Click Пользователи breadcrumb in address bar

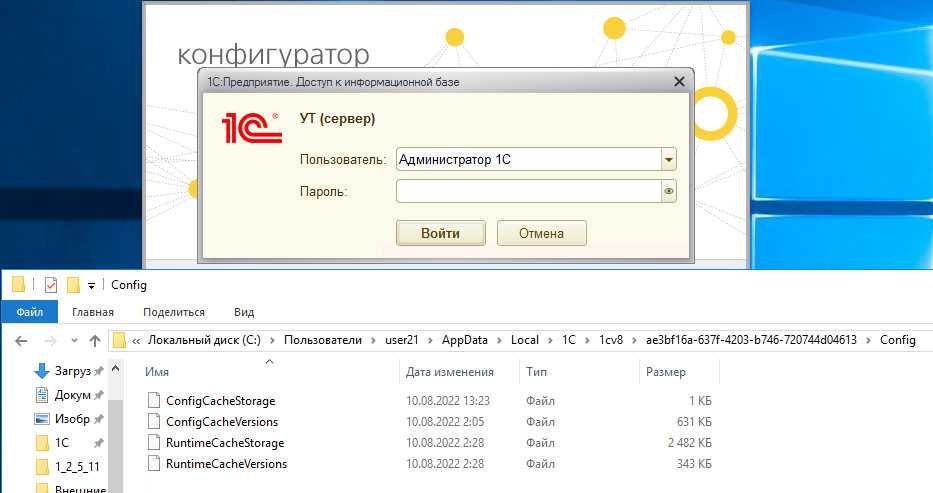pyautogui.click(x=323, y=340)
